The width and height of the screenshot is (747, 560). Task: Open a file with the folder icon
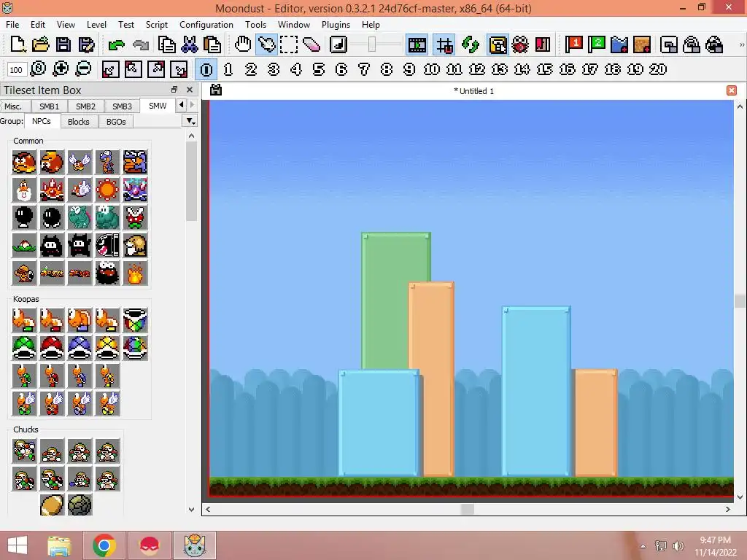click(x=41, y=44)
